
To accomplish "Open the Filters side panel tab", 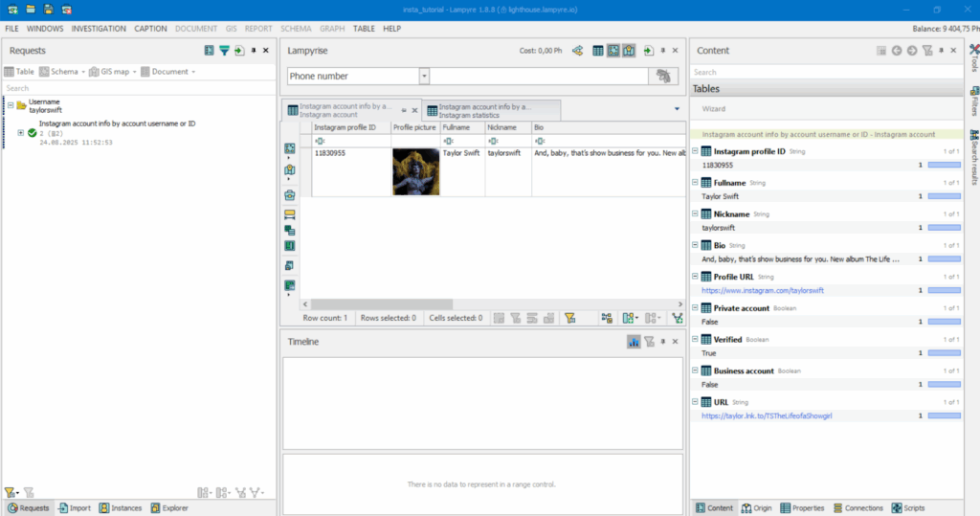I will (974, 101).
